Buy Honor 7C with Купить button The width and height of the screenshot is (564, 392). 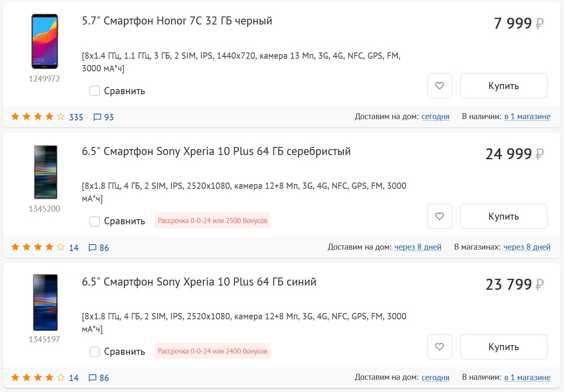[x=504, y=86]
